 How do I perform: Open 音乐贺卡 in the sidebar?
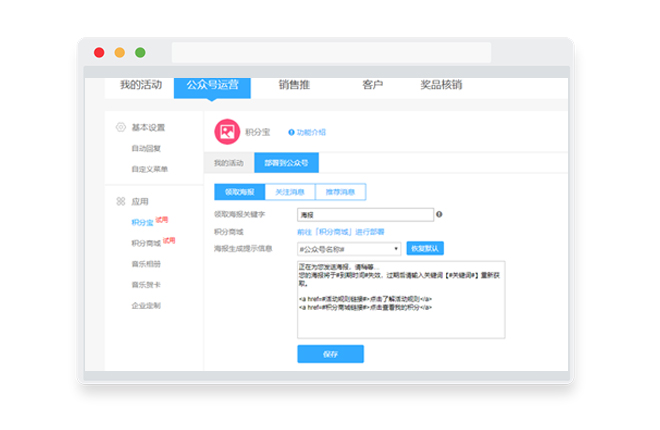click(146, 285)
